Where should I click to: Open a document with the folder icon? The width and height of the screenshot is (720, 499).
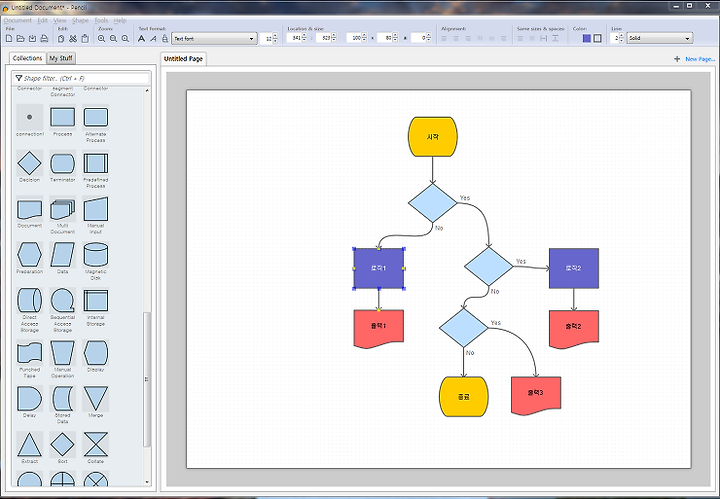[21, 39]
